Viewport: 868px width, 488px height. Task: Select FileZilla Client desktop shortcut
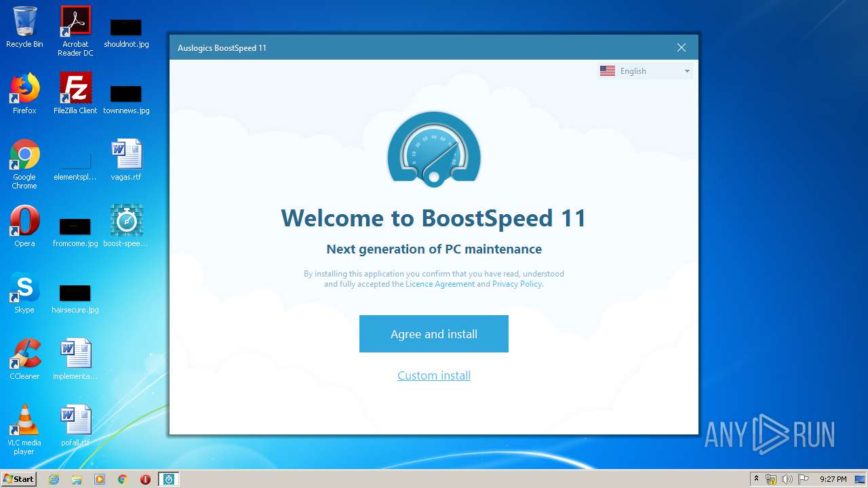(x=75, y=94)
